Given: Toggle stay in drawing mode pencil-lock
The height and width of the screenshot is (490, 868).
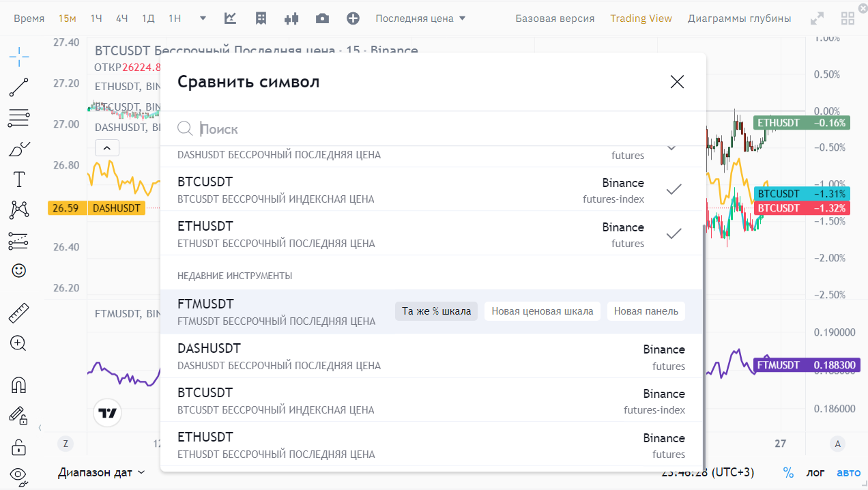Looking at the screenshot, I should click(x=19, y=416).
